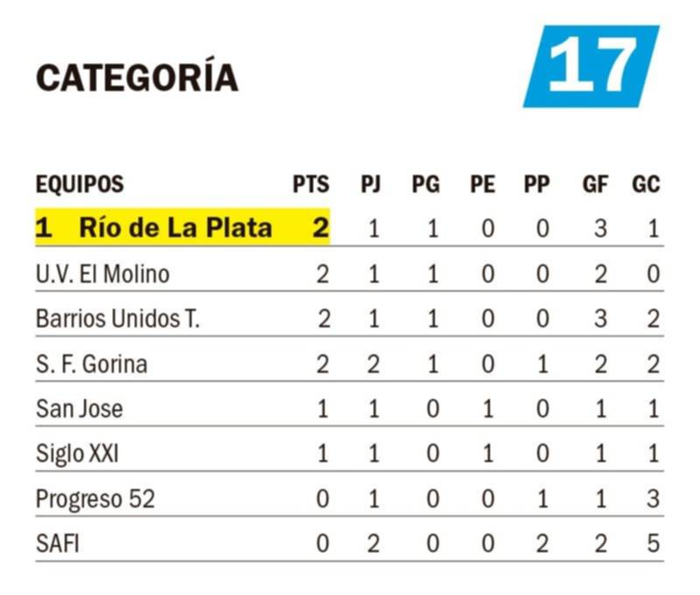Select the highlighted Río de La Plata row

349,227
